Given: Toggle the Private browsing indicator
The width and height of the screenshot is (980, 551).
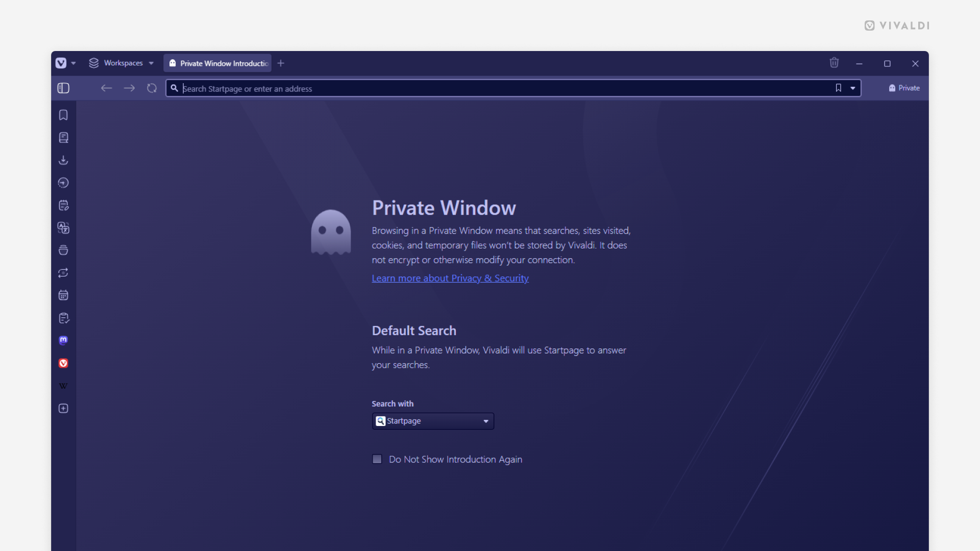Looking at the screenshot, I should point(904,88).
